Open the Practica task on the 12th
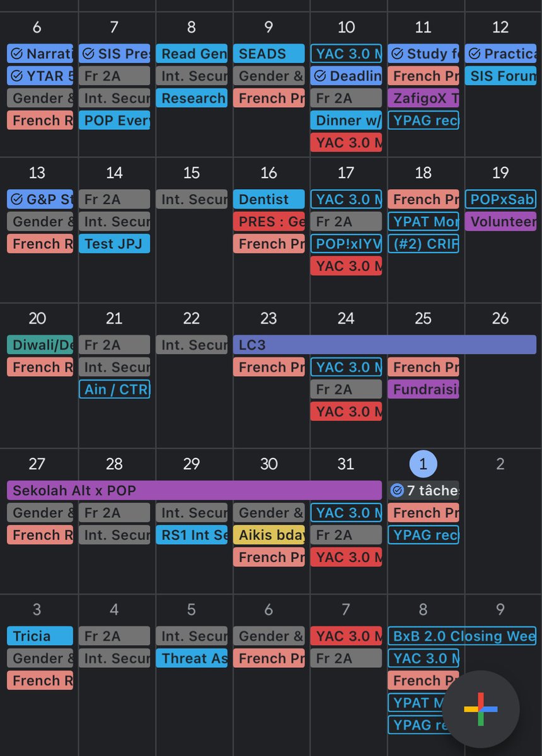542x756 pixels. pos(500,54)
